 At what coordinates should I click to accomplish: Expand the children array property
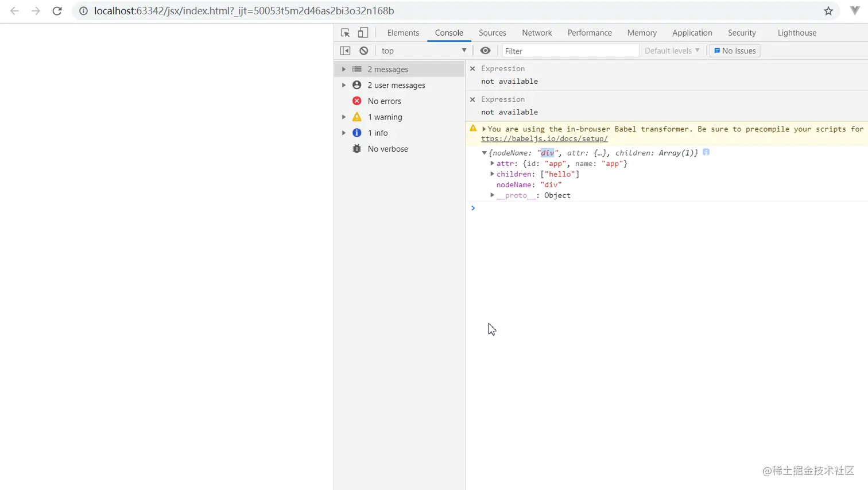pos(493,173)
